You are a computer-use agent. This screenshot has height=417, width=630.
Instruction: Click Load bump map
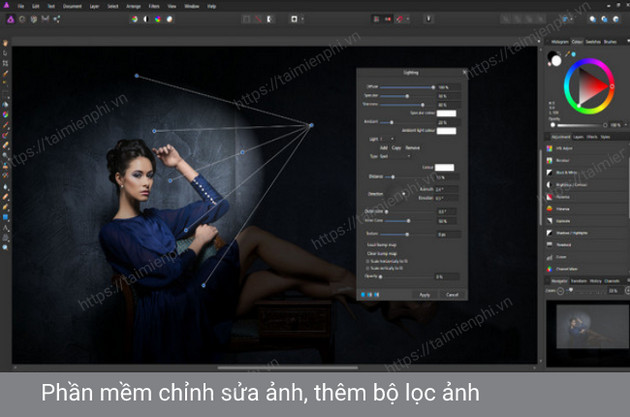point(382,245)
